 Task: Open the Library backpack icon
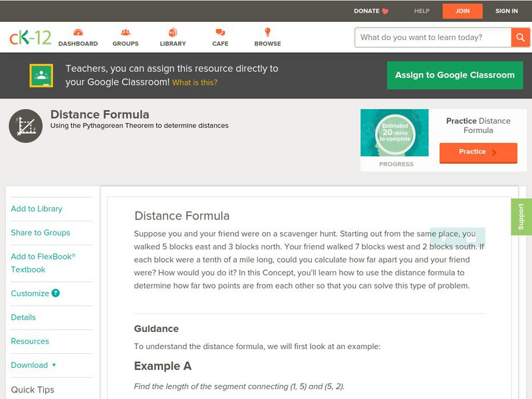point(173,32)
